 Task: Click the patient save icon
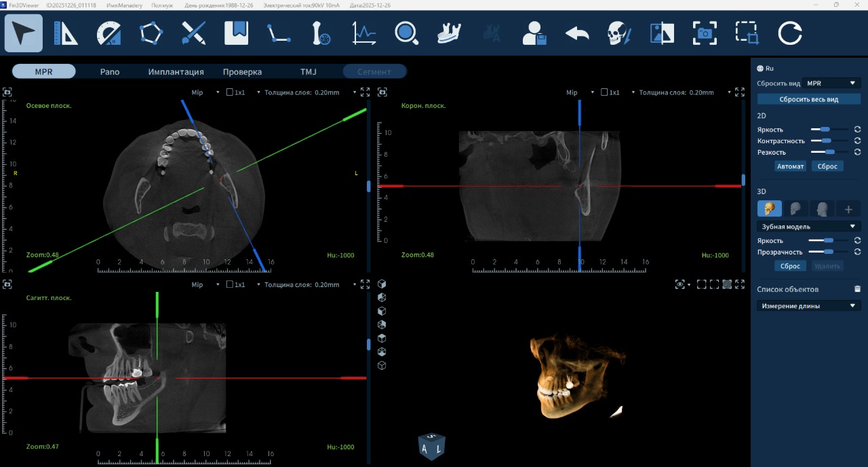click(x=534, y=33)
